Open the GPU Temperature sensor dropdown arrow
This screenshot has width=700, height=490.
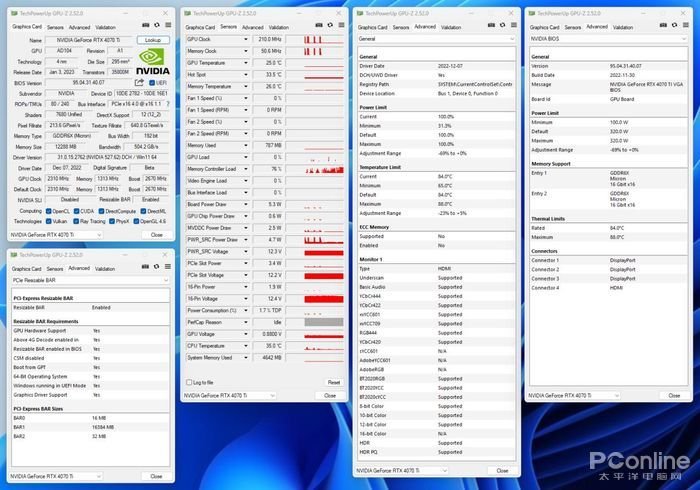(x=246, y=63)
